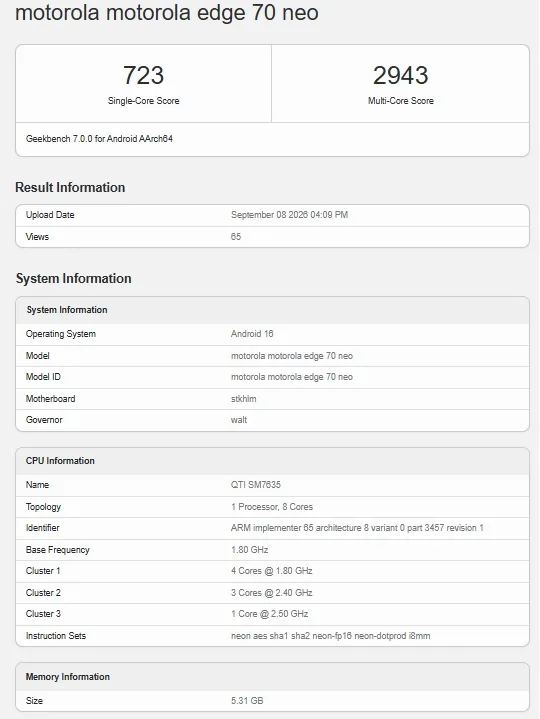
Task: Click the 'Cluster 1' row label
Action: click(43, 571)
